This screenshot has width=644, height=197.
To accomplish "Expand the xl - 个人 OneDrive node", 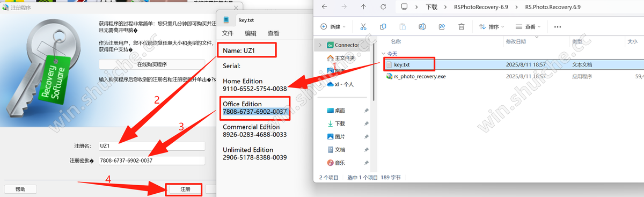I will pyautogui.click(x=320, y=84).
